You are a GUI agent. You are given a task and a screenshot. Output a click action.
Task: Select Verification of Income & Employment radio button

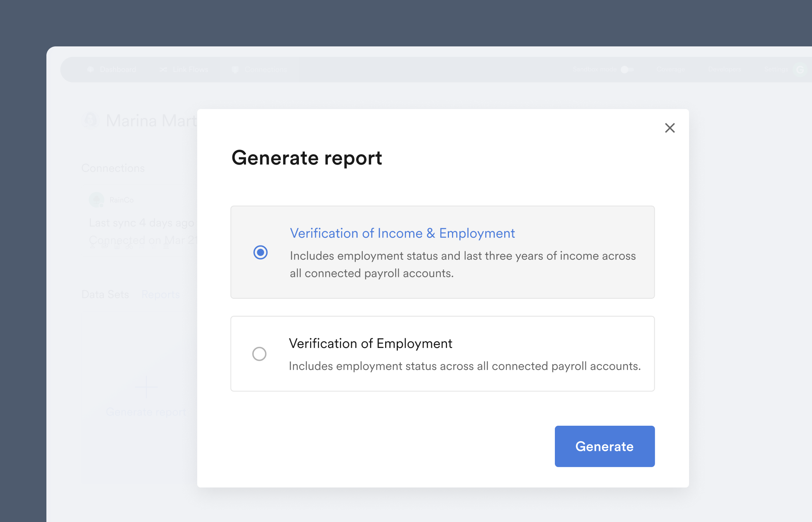259,252
